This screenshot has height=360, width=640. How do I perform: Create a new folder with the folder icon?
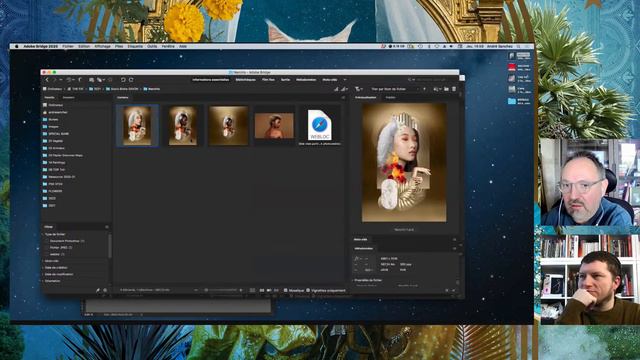(x=446, y=89)
